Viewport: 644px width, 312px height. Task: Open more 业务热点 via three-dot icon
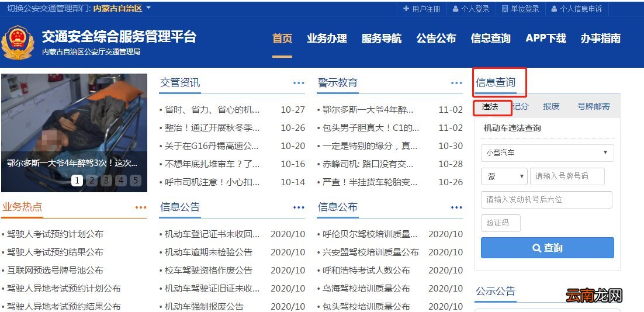pyautogui.click(x=141, y=207)
